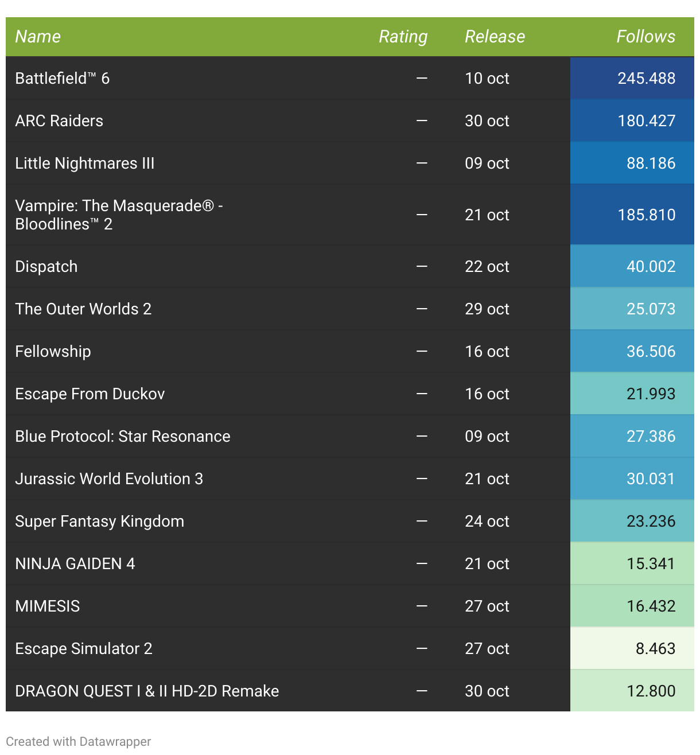The width and height of the screenshot is (700, 755).
Task: Click Blue Protocol: Star Resonance name
Action: [123, 437]
